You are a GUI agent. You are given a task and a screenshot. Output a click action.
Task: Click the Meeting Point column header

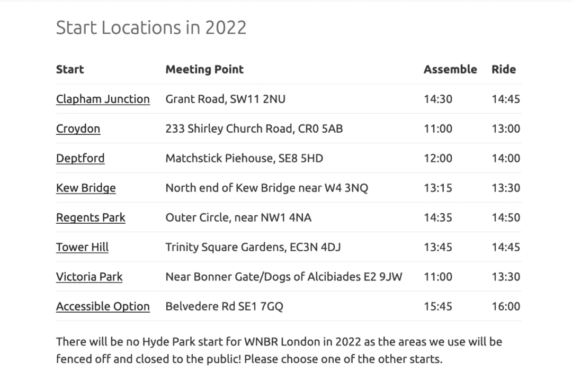[x=204, y=69]
